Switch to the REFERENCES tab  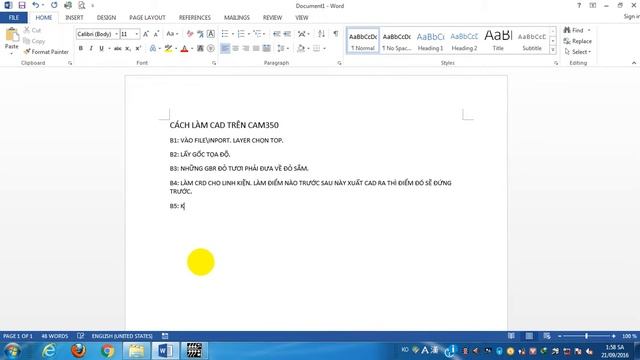tap(195, 18)
